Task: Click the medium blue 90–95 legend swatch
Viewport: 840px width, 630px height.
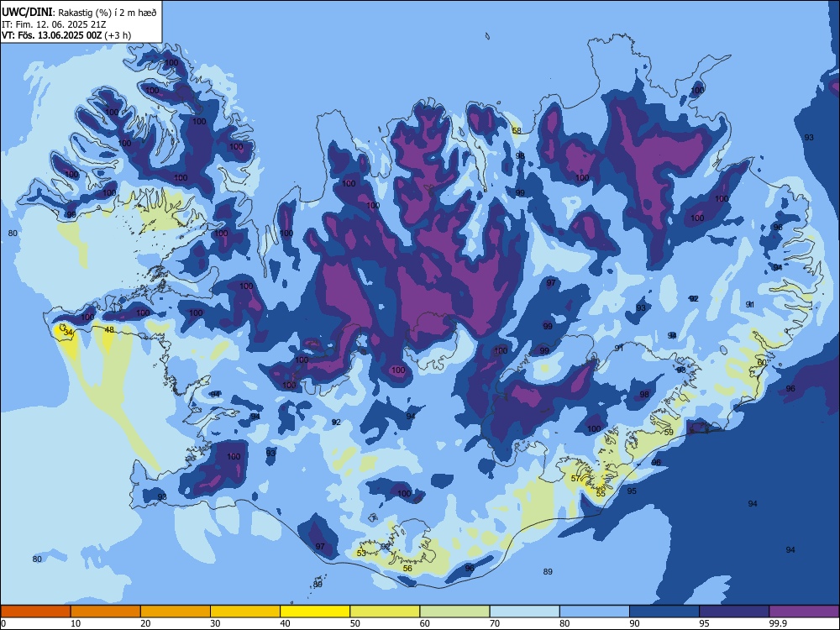Action: (x=664, y=612)
